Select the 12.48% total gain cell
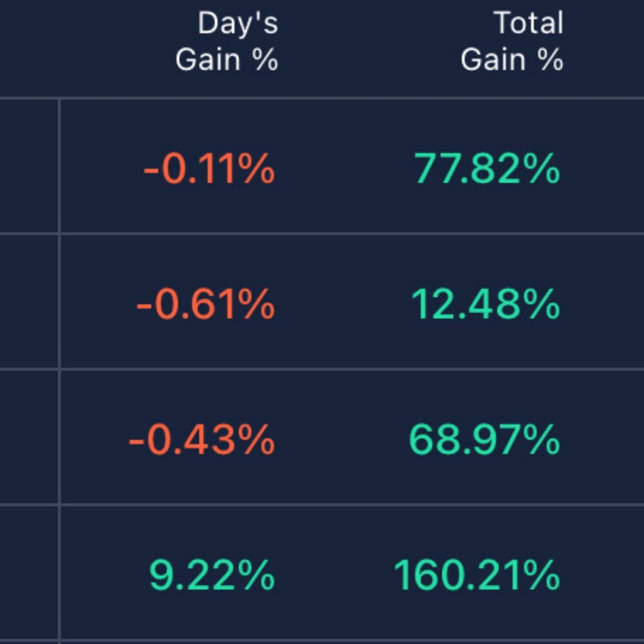644x644 pixels. click(485, 304)
